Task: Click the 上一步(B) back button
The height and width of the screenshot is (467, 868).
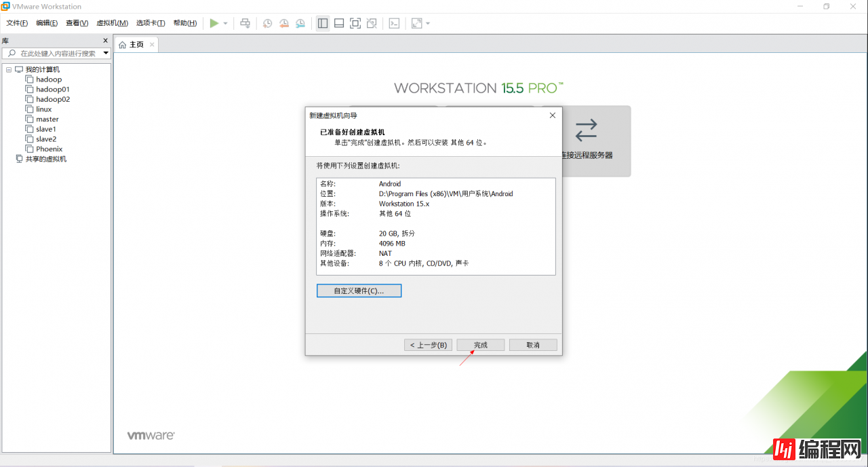Action: pyautogui.click(x=428, y=345)
